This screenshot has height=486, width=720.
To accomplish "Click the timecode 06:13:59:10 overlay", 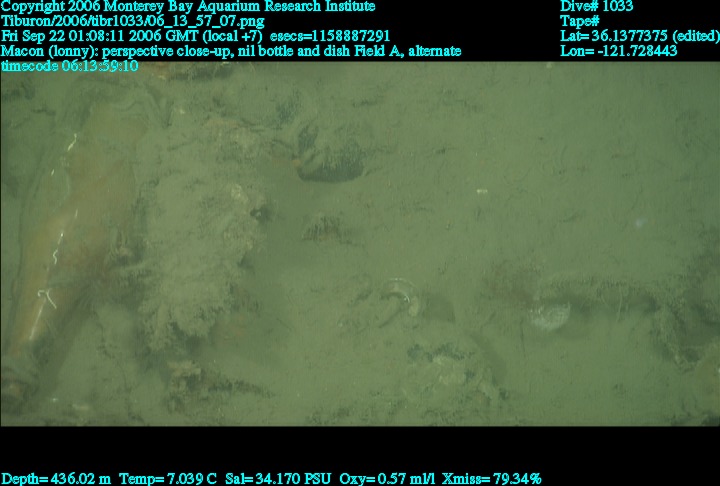I will point(69,66).
